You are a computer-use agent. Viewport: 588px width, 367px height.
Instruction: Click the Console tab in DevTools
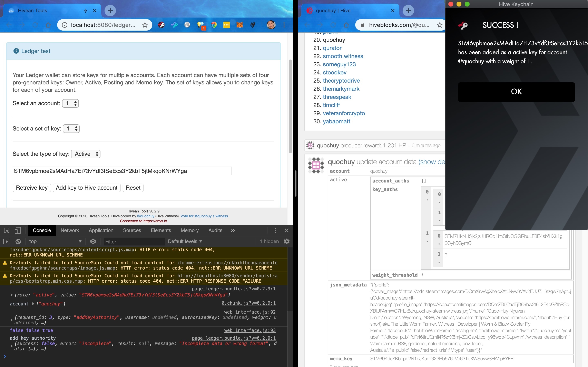pyautogui.click(x=42, y=230)
